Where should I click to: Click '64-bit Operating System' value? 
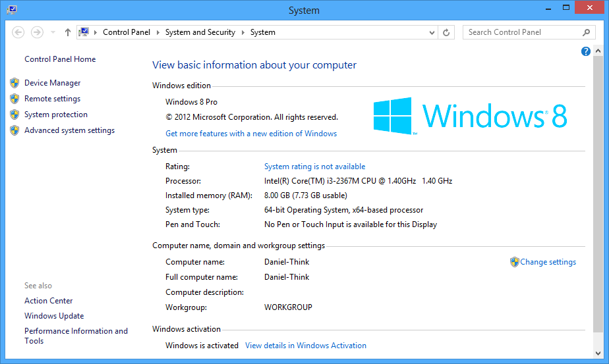tap(344, 210)
